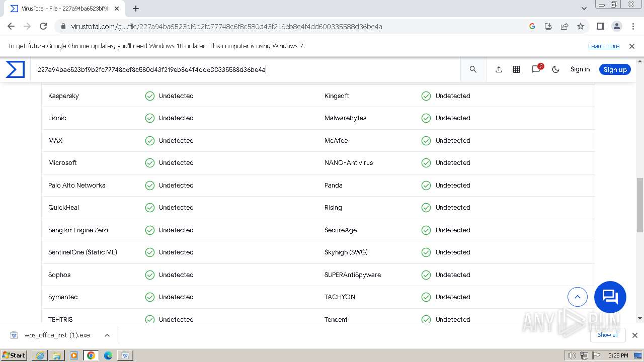The height and width of the screenshot is (362, 644).
Task: Click Show all downloads
Action: click(x=608, y=335)
